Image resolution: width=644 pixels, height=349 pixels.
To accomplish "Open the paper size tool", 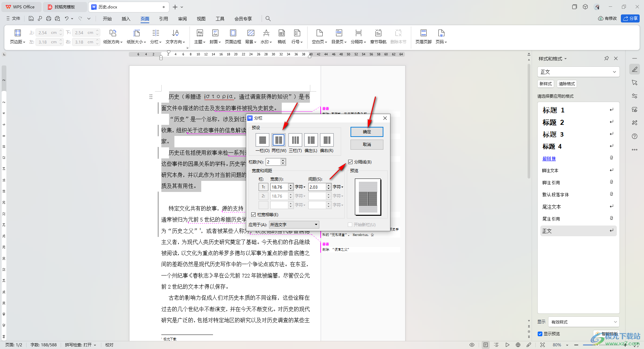I will point(136,37).
